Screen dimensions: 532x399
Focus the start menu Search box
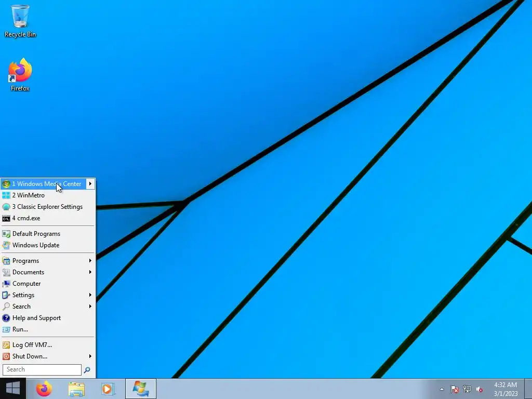click(x=42, y=369)
